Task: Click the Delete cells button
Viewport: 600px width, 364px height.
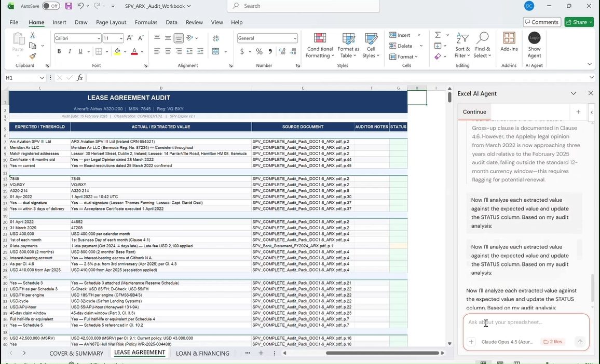Action: 401,46
